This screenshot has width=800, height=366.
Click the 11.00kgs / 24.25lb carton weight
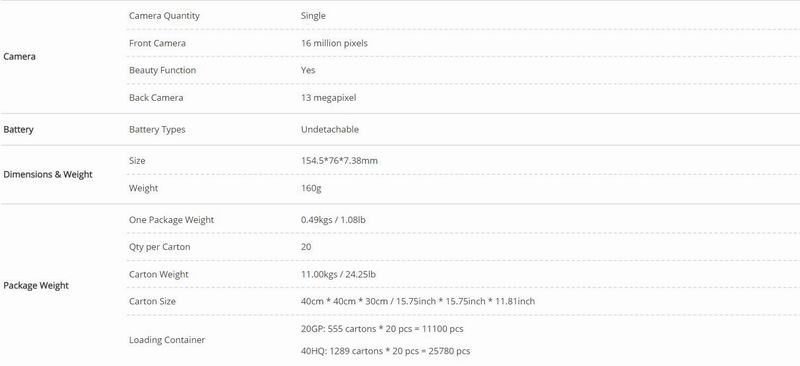(338, 275)
